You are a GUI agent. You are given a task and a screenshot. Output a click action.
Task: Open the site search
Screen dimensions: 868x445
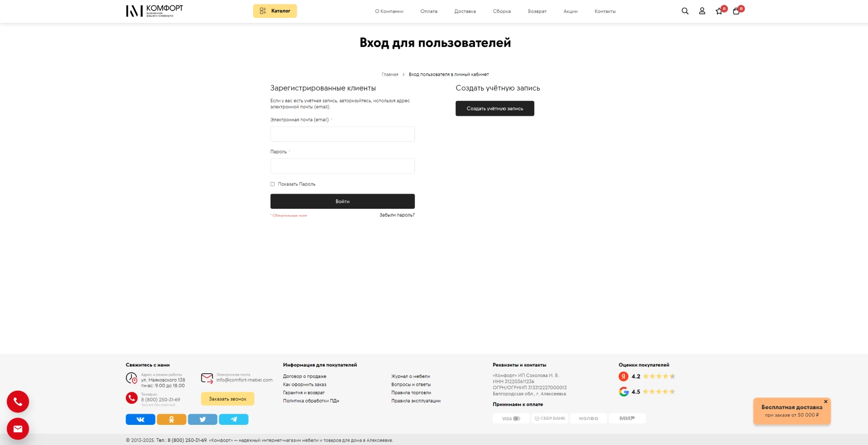pos(685,11)
